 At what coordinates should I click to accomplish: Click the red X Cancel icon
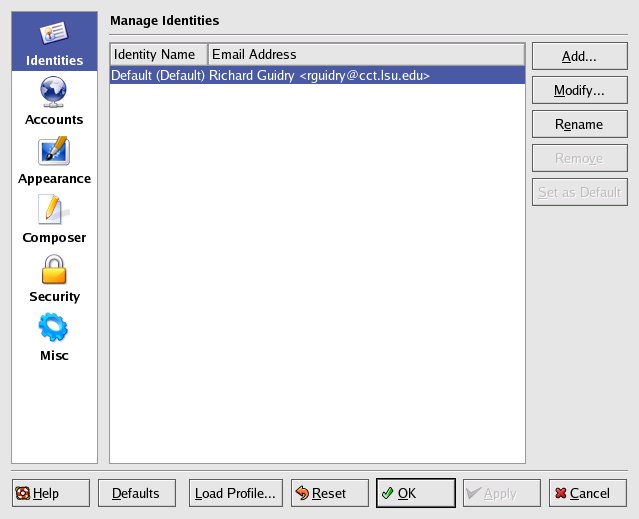point(561,493)
